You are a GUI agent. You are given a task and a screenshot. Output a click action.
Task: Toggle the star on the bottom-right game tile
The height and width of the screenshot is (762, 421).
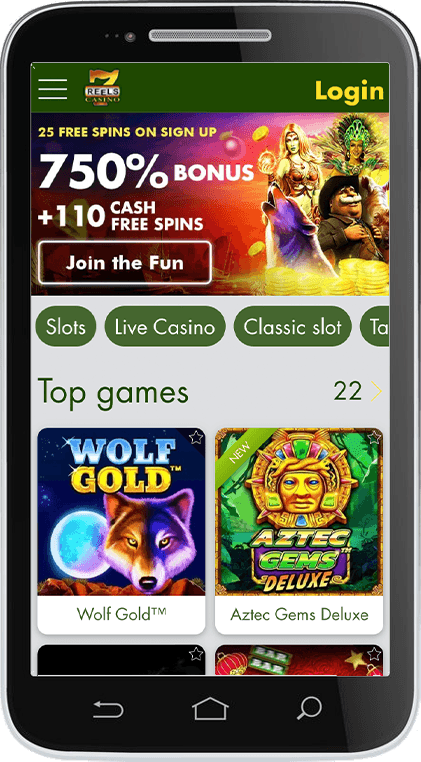(373, 654)
